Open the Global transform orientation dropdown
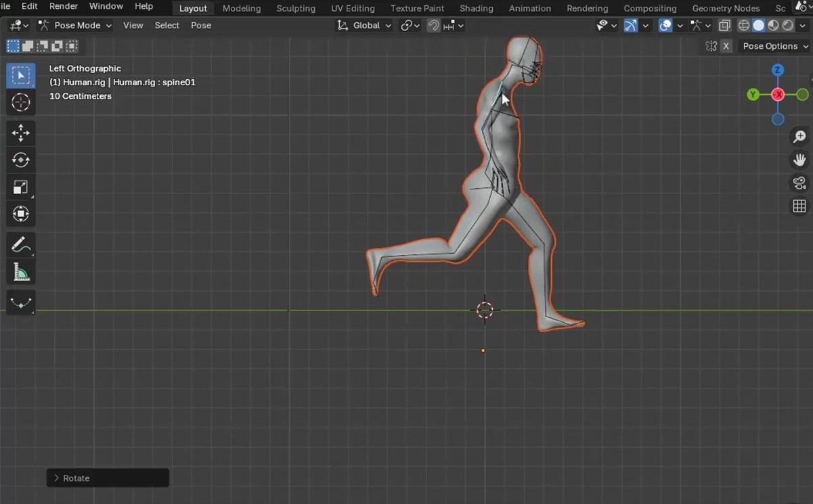Image resolution: width=813 pixels, height=504 pixels. 365,25
